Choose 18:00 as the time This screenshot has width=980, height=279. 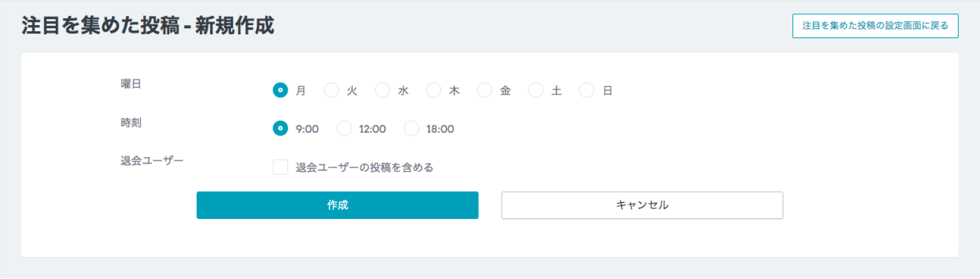pyautogui.click(x=412, y=128)
